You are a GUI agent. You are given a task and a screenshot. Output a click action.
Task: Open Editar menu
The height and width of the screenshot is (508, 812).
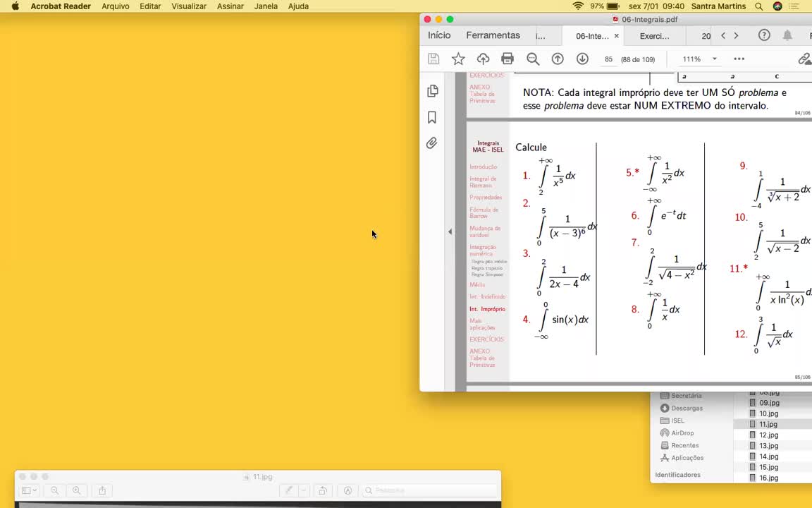(x=150, y=6)
